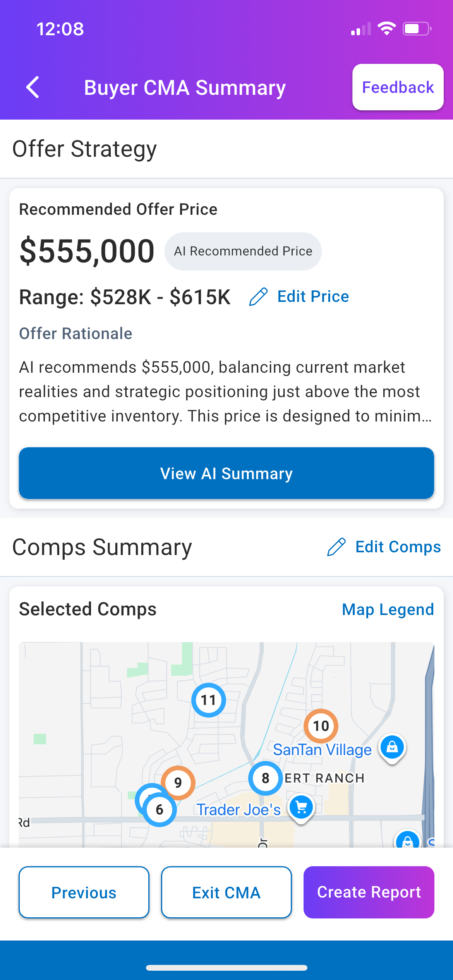The height and width of the screenshot is (980, 453).
Task: Tap the Edit Price link
Action: click(x=313, y=296)
